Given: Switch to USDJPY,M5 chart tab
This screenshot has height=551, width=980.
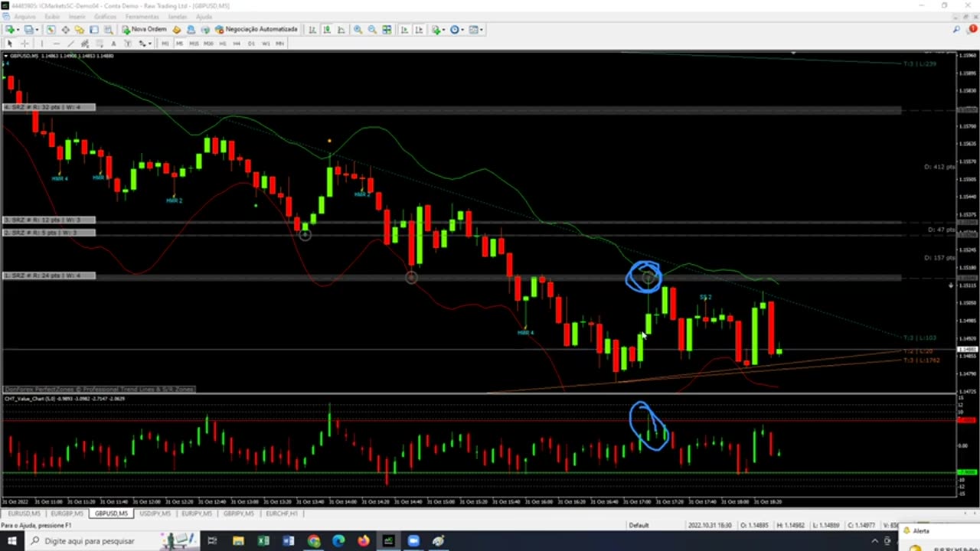Looking at the screenshot, I should 155,514.
